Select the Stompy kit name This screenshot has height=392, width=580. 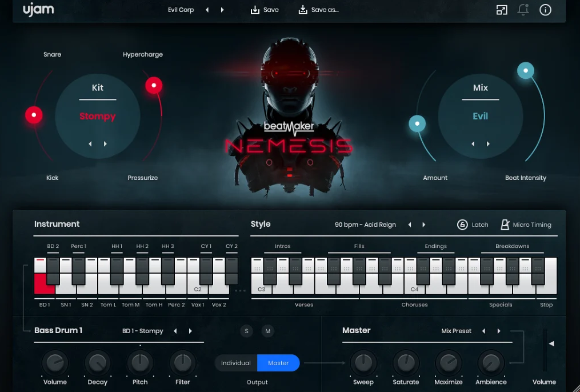pyautogui.click(x=97, y=116)
